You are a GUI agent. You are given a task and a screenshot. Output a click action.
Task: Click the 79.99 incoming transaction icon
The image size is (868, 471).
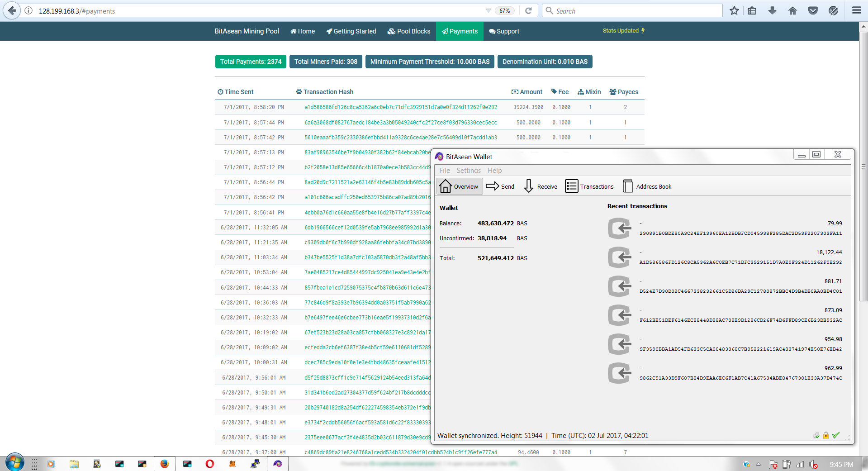click(x=620, y=228)
